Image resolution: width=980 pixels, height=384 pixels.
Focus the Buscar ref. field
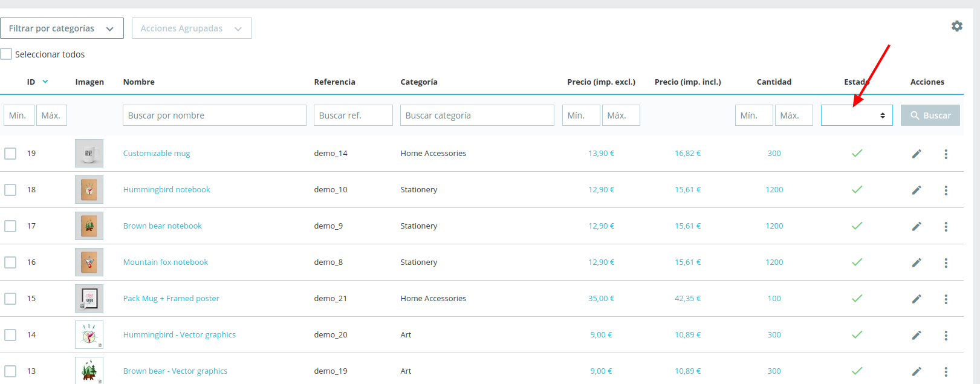[x=353, y=116]
